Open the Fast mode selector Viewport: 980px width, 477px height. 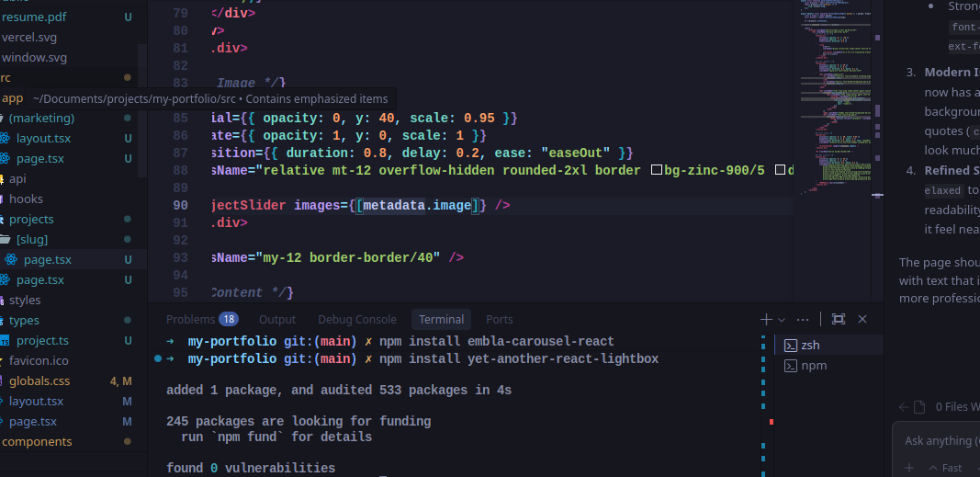coord(945,468)
